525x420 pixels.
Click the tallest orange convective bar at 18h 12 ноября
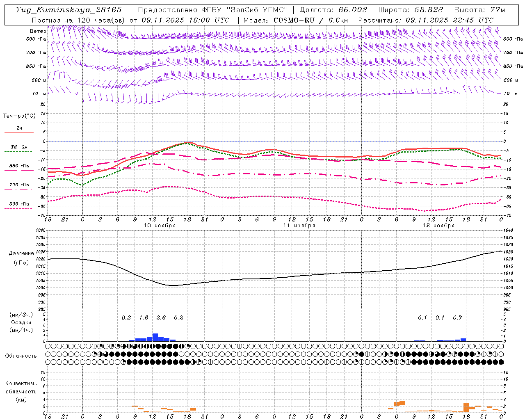466,407
